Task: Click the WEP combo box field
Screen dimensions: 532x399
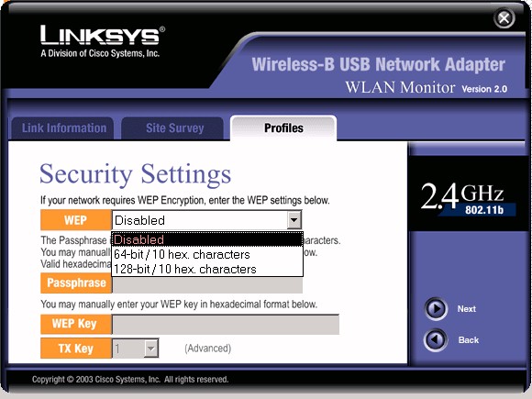Action: [206, 220]
